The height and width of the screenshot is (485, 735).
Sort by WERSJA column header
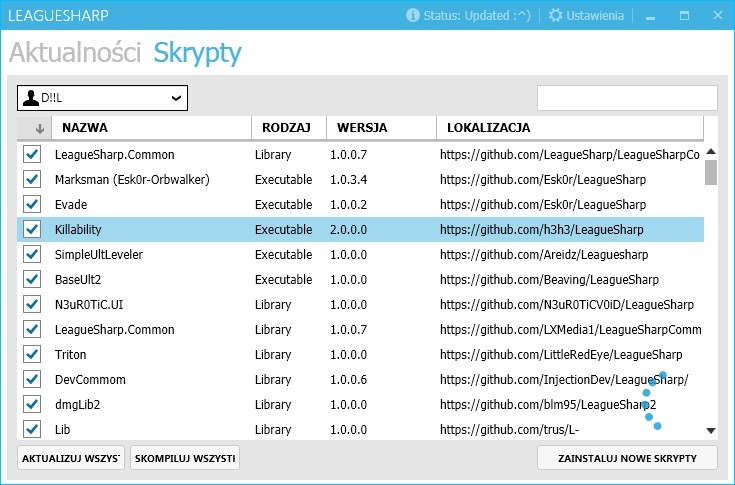381,128
